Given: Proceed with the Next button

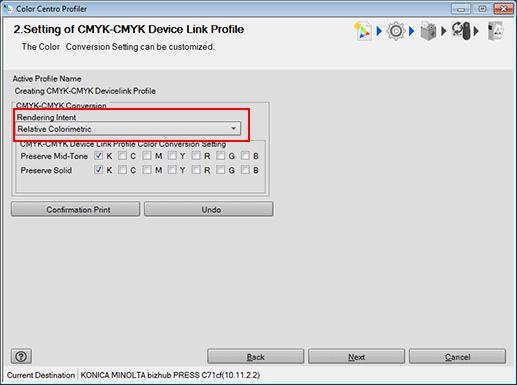Looking at the screenshot, I should (356, 357).
